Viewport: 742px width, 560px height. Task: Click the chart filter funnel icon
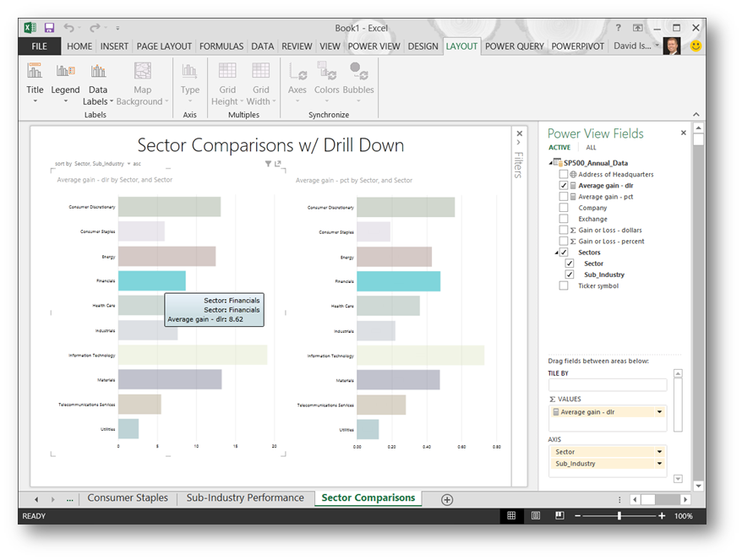(x=268, y=164)
